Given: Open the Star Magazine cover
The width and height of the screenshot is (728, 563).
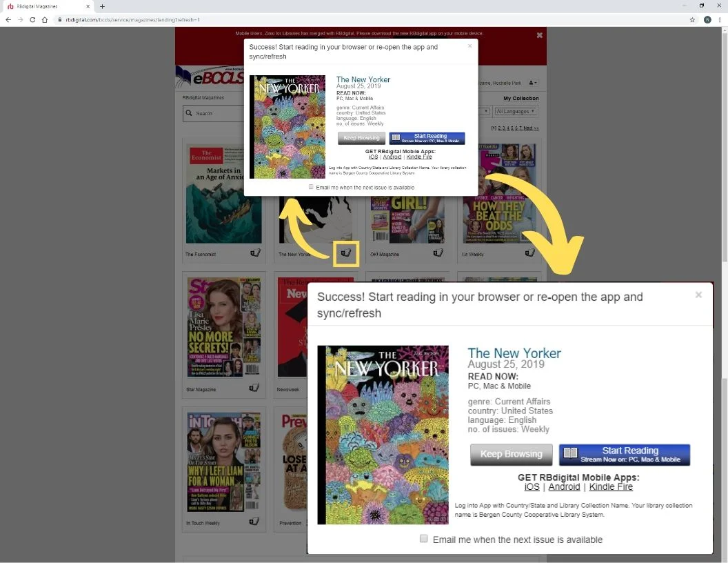Looking at the screenshot, I should click(224, 327).
